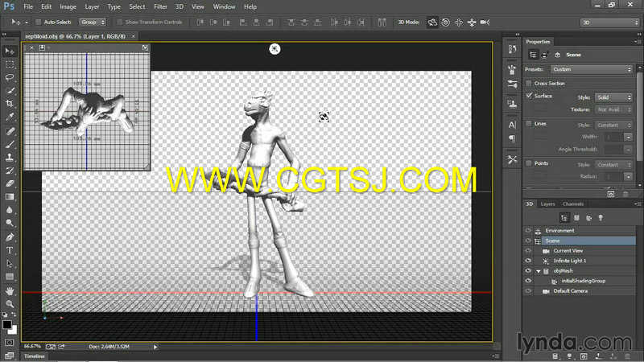Select the Eyedropper tool
Image resolution: width=644 pixels, height=362 pixels.
tap(10, 117)
